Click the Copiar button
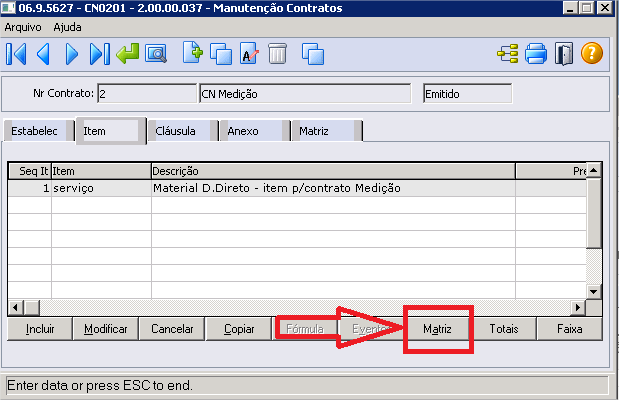The image size is (619, 400). point(239,329)
